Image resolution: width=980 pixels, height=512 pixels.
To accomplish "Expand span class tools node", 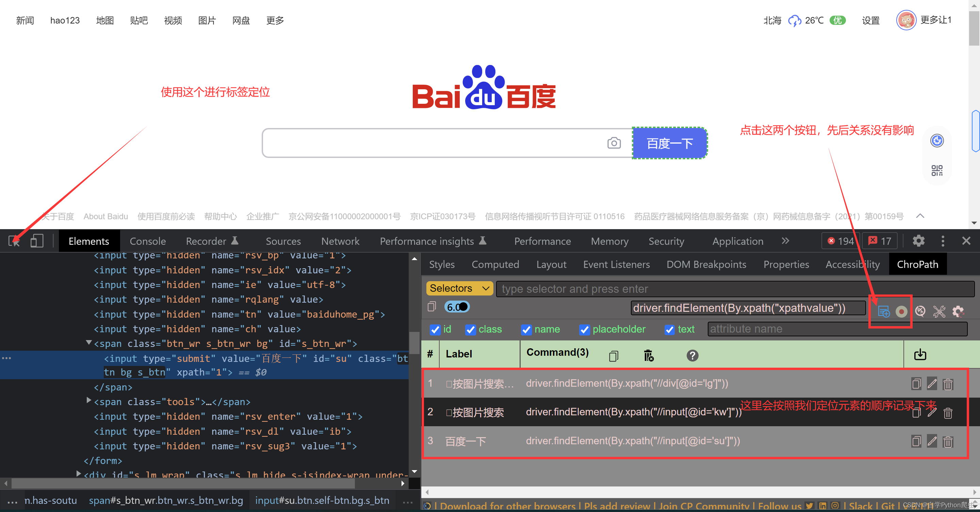I will tap(88, 400).
